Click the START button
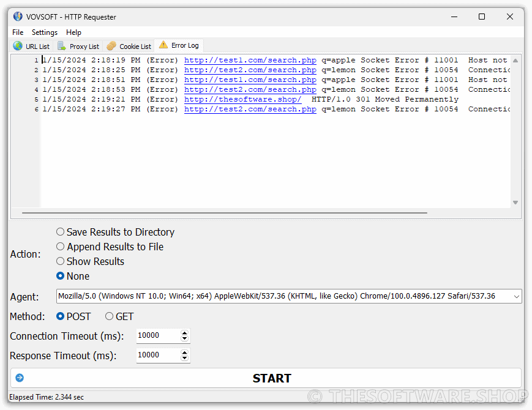Viewport: 532px width, 410px height. pyautogui.click(x=266, y=378)
